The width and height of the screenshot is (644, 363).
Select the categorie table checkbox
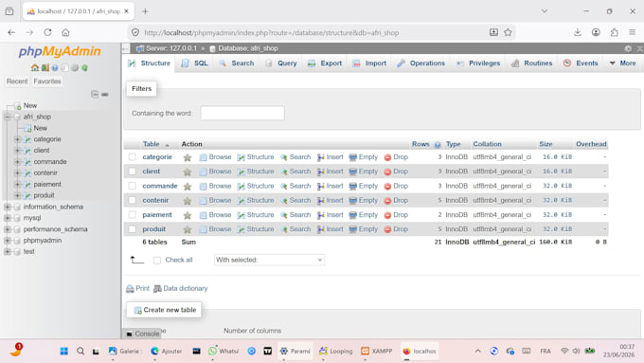pyautogui.click(x=133, y=157)
